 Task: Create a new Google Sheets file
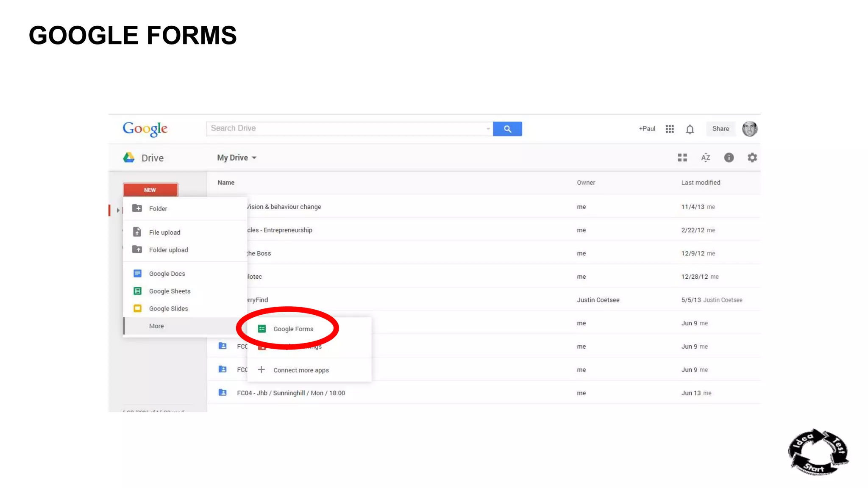coord(185,291)
